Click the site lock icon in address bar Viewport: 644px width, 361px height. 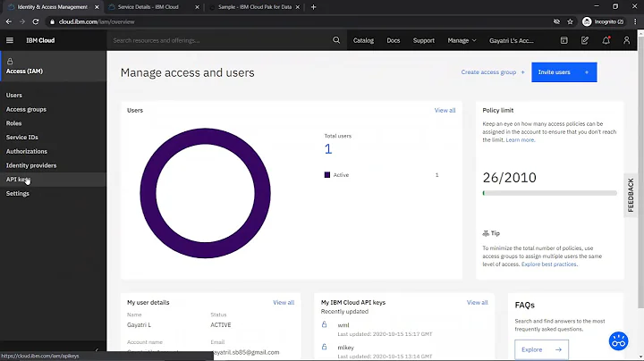52,21
